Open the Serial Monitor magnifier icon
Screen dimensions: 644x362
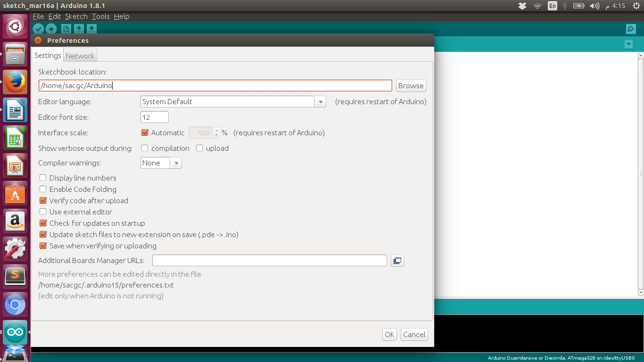(x=631, y=29)
